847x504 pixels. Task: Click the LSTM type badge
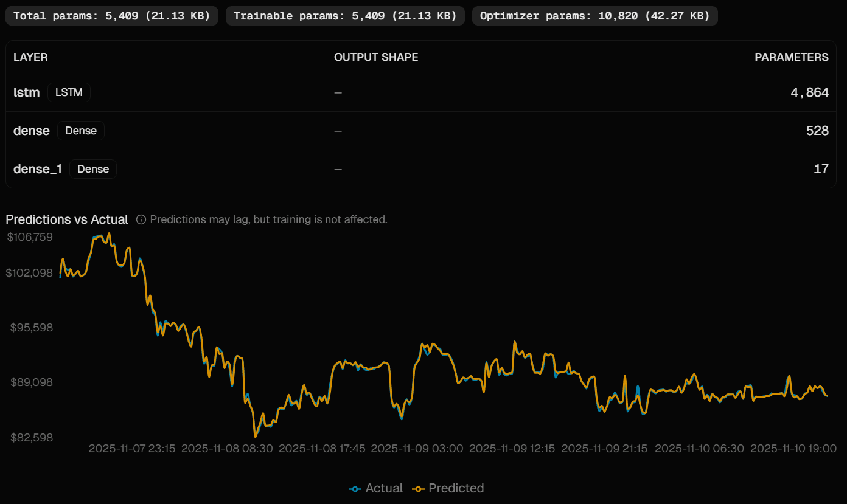tap(69, 92)
